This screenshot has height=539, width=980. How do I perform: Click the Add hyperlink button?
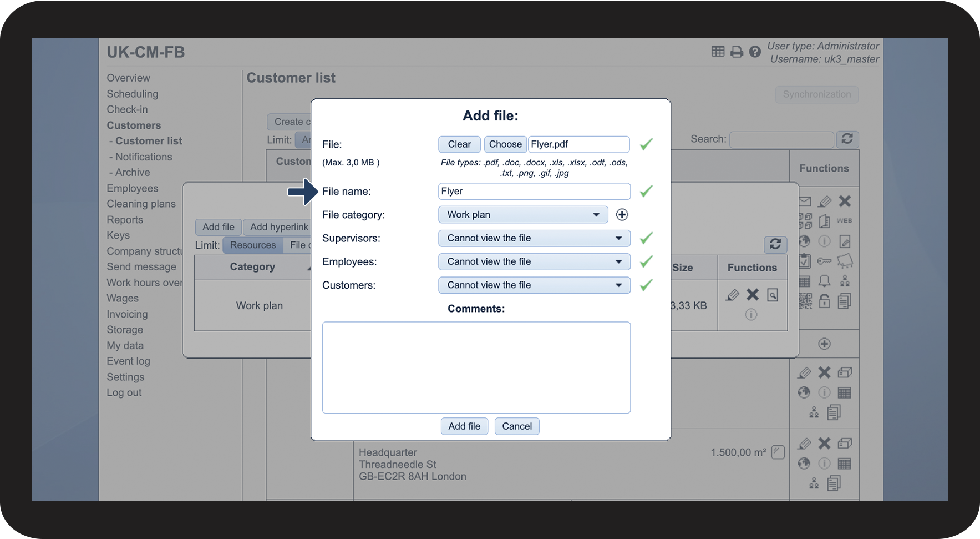point(278,227)
